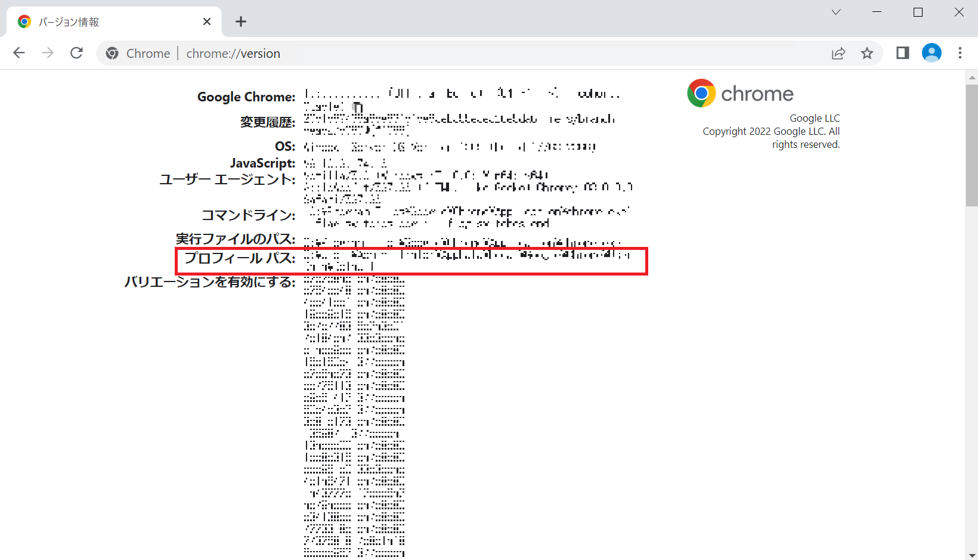Open the share options icon

838,53
